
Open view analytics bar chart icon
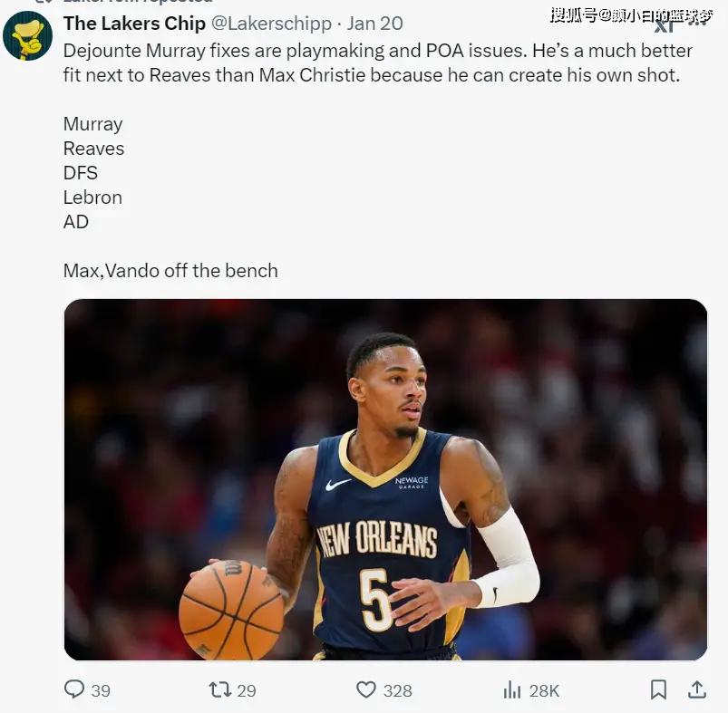pos(512,689)
